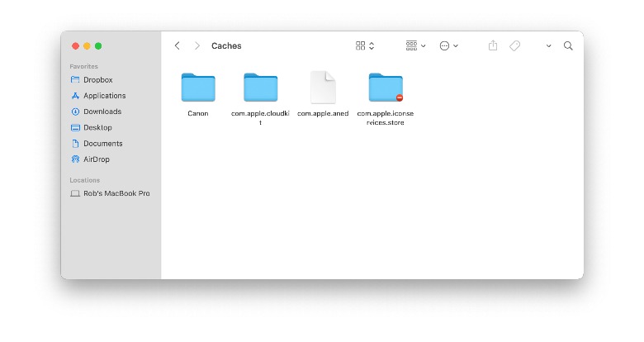
Task: Select the com.apple.aned file icon
Action: click(x=323, y=87)
